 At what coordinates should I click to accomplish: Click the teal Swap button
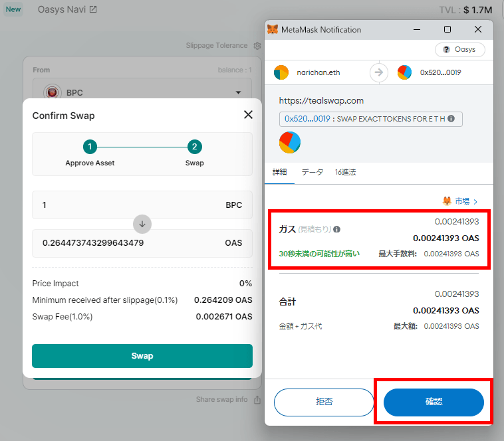(x=142, y=356)
